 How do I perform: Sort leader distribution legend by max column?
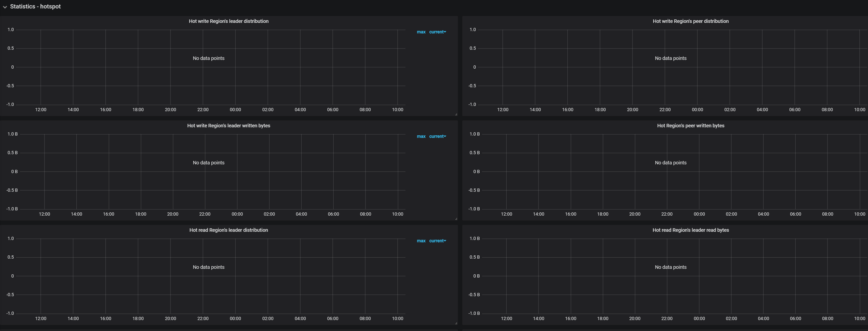[x=421, y=32]
